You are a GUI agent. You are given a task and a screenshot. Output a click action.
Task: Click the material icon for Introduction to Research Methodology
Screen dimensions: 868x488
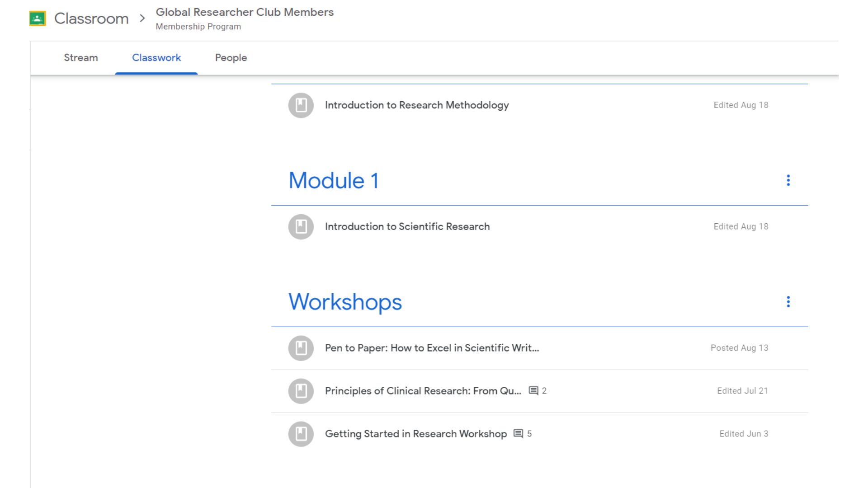pyautogui.click(x=301, y=105)
